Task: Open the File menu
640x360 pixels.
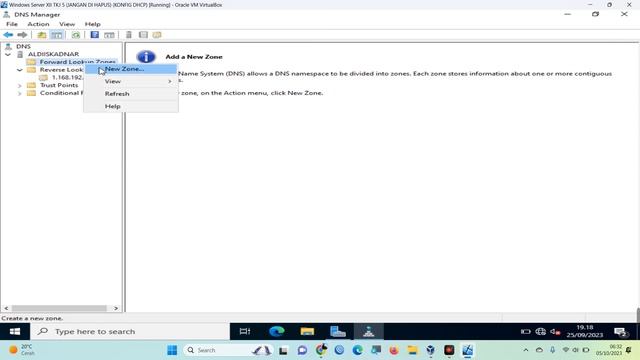Action: point(12,24)
